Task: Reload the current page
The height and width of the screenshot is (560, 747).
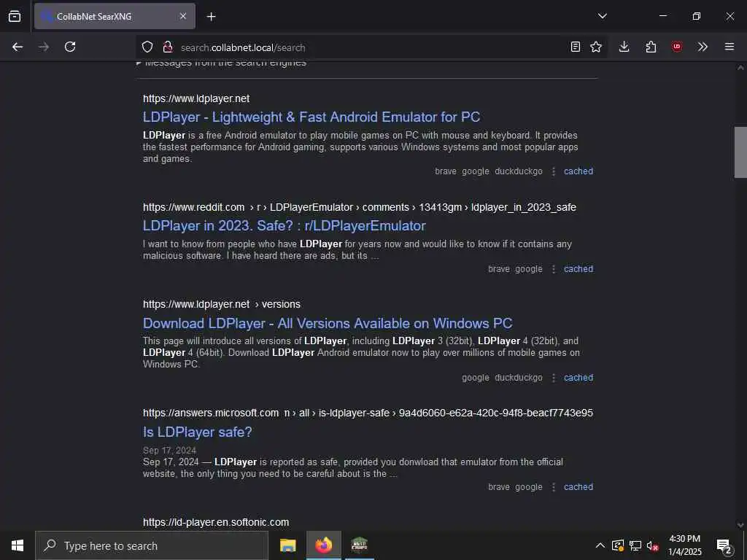Action: (70, 47)
